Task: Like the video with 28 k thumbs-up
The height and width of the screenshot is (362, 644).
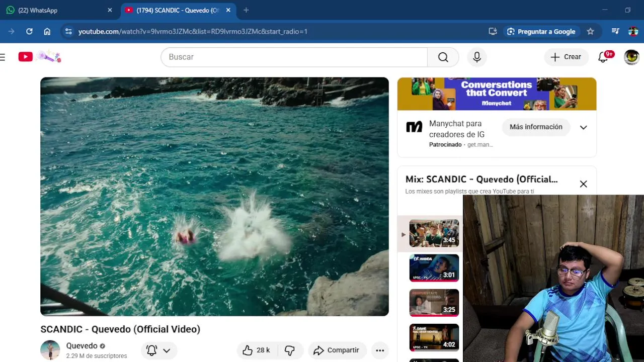Action: (x=257, y=350)
